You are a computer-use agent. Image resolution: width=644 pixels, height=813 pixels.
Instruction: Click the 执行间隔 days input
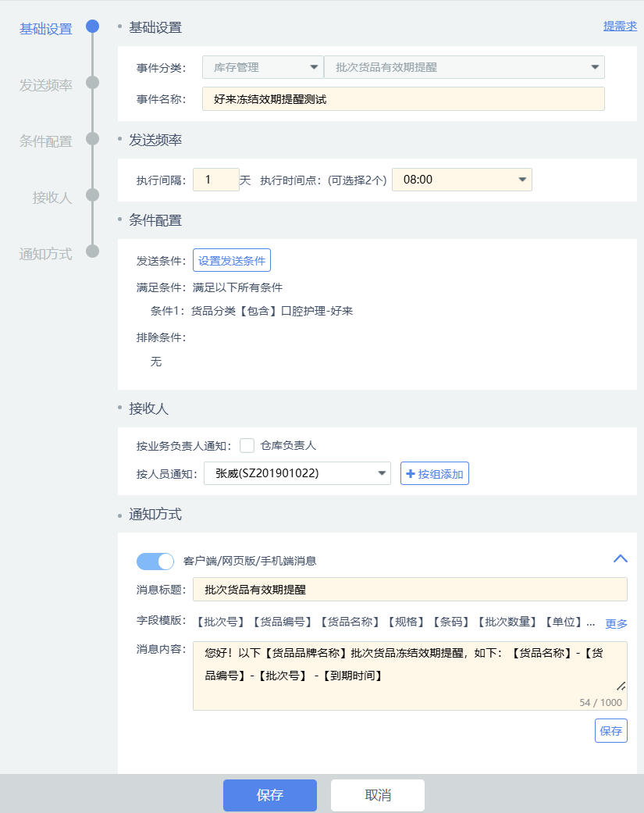click(216, 180)
